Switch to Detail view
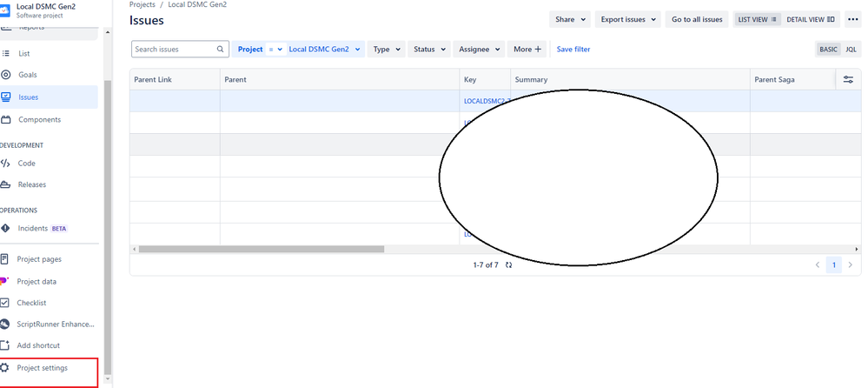Image resolution: width=868 pixels, height=388 pixels. coord(811,19)
